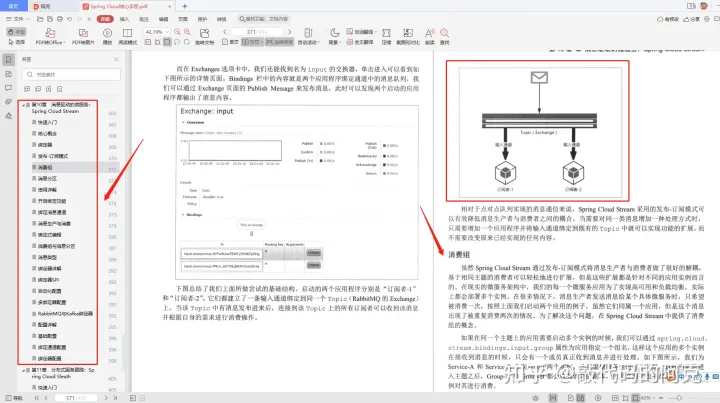
Task: Click status bar next page arrow
Action: (x=106, y=398)
